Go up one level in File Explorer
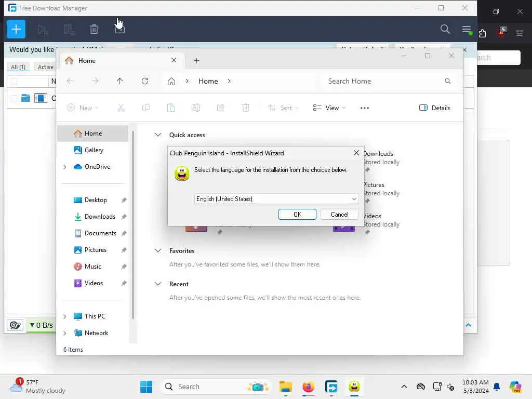Image resolution: width=532 pixels, height=399 pixels. pos(120,81)
